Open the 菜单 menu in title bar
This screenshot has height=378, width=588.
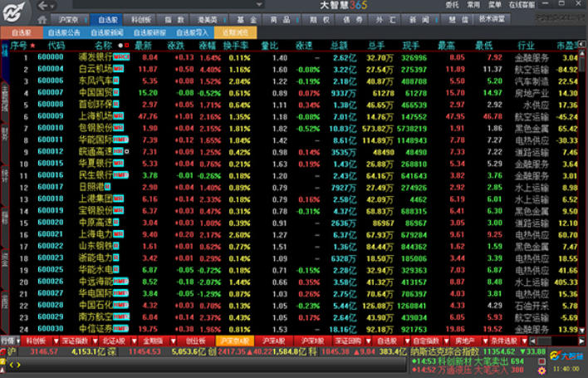click(495, 5)
